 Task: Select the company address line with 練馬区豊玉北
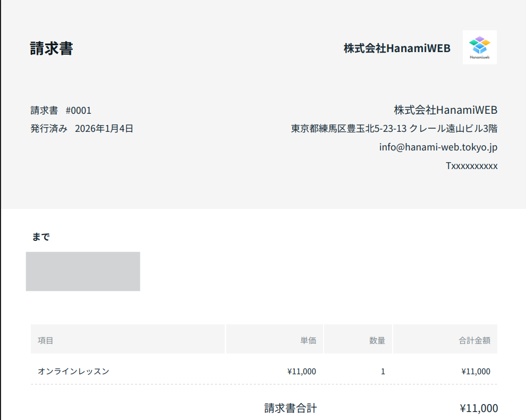coord(394,129)
